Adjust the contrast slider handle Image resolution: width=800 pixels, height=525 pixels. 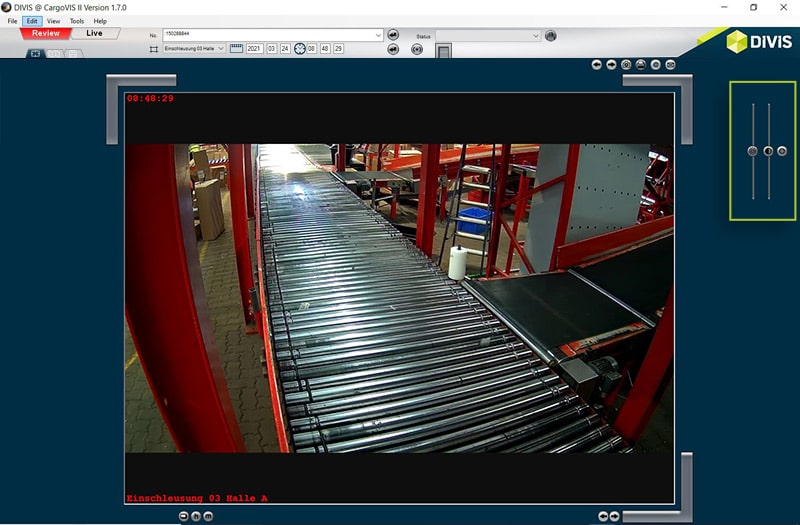coord(768,151)
